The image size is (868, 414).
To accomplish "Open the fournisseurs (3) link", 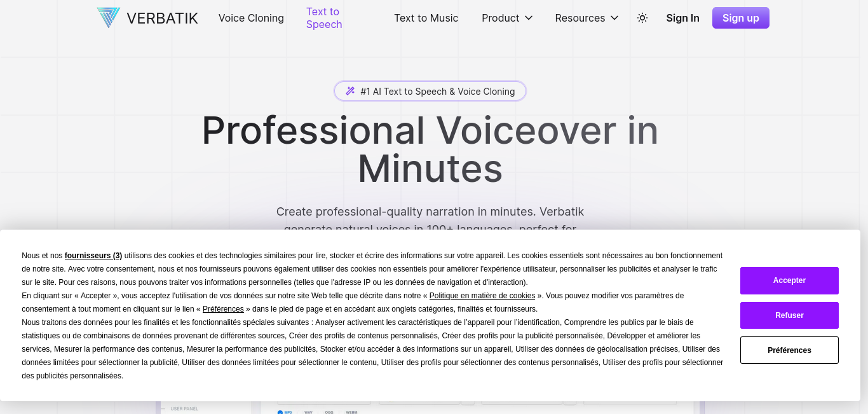I will [93, 256].
